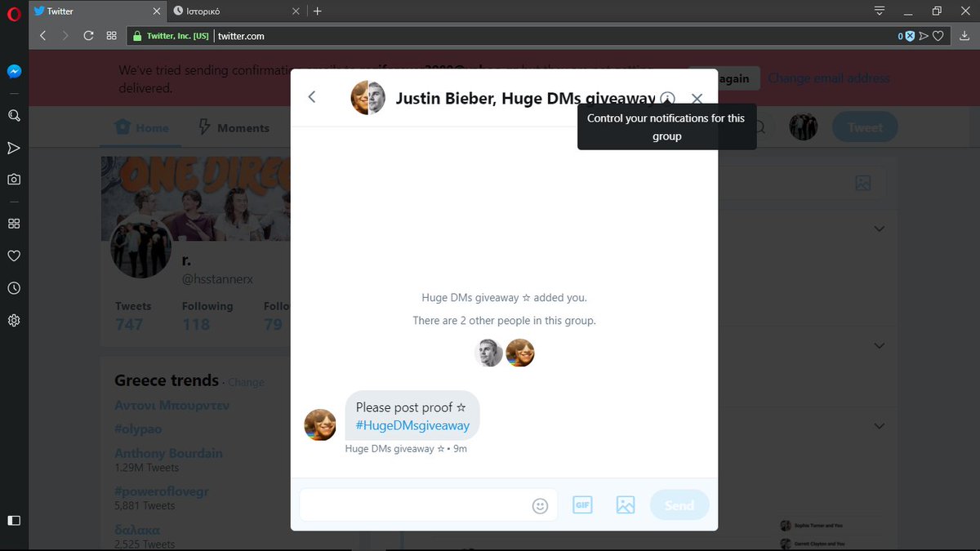Open history clock icon in sidebar
The height and width of the screenshot is (551, 980).
14,288
